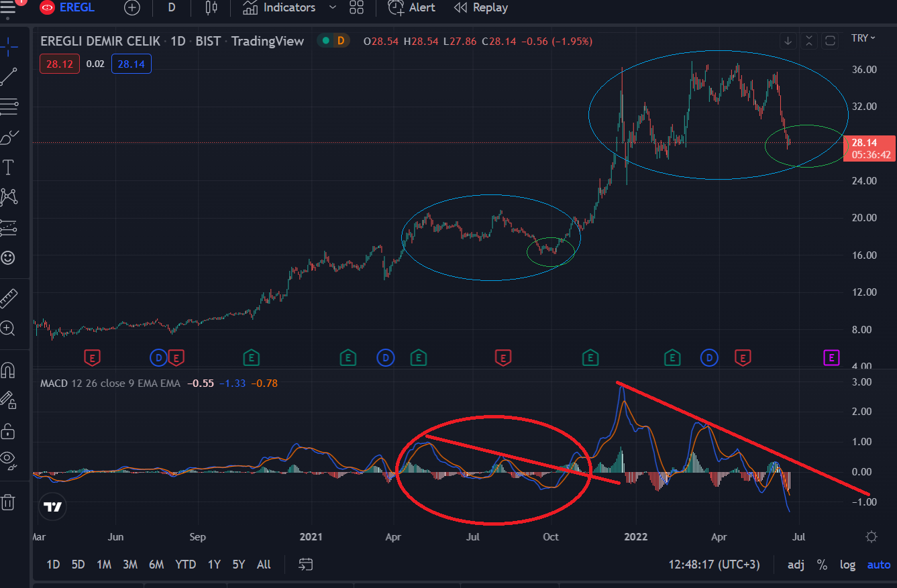This screenshot has width=897, height=588.
Task: Open the emoji and icons picker
Action: 8,257
